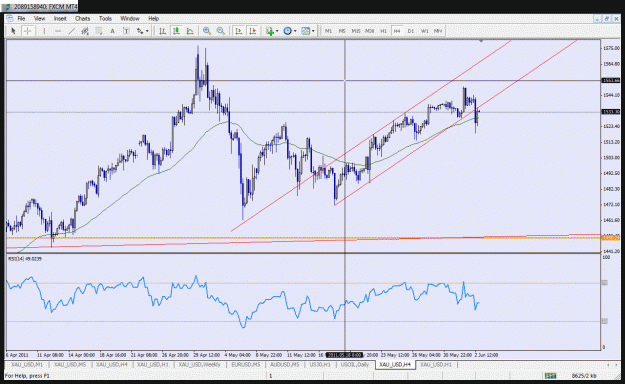
Task: Pick the Horizontal Line drawing tool
Action: click(58, 31)
